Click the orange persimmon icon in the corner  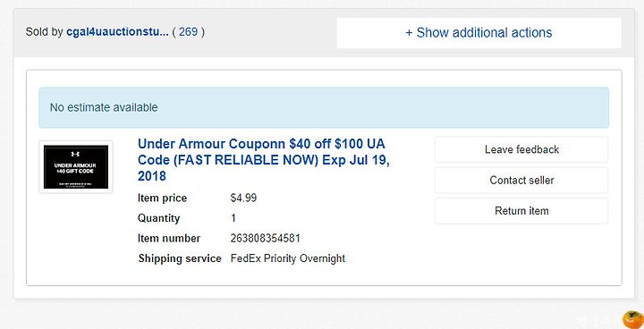[633, 319]
